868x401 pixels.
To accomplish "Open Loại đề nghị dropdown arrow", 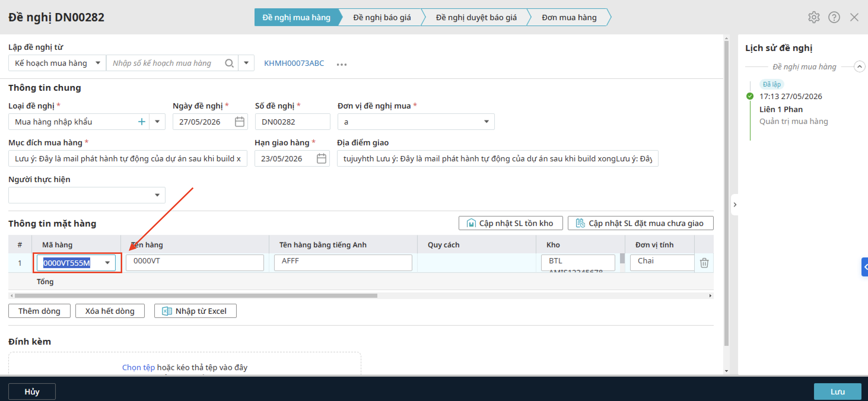I will [x=157, y=122].
